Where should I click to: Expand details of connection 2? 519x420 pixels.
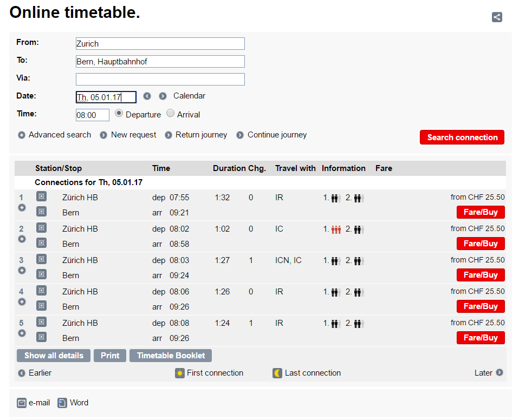[x=22, y=239]
